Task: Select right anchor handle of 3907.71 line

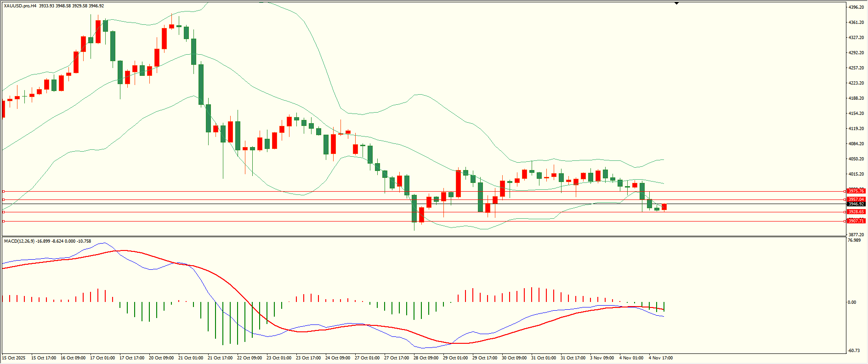Action: tap(845, 221)
